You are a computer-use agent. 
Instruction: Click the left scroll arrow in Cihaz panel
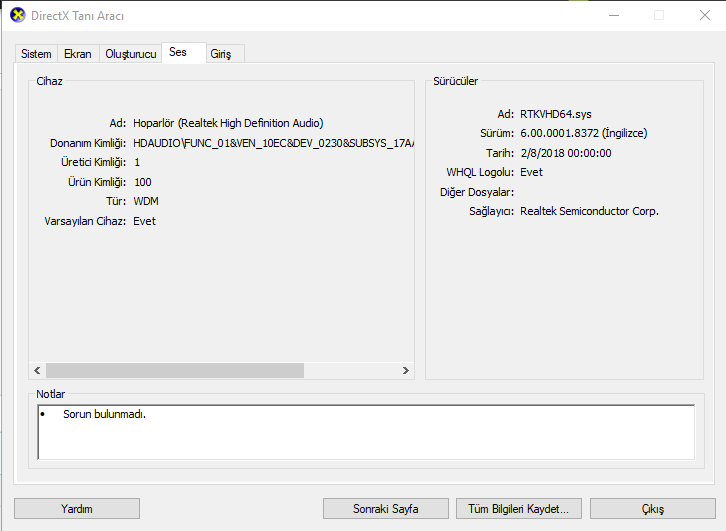point(38,370)
